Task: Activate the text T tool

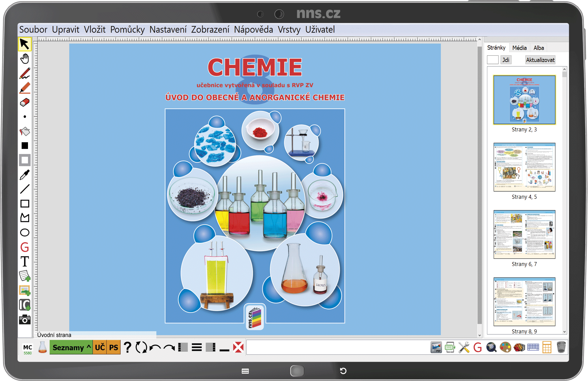Action: (x=25, y=262)
